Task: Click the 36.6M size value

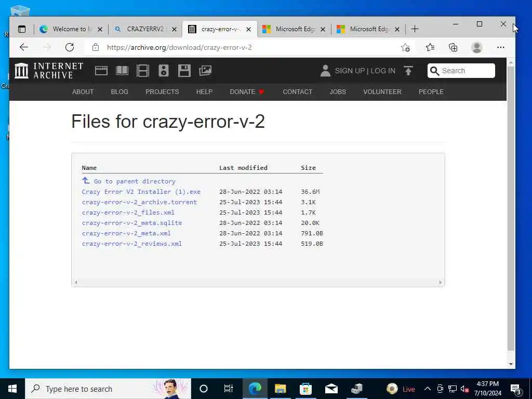Action: [310, 192]
